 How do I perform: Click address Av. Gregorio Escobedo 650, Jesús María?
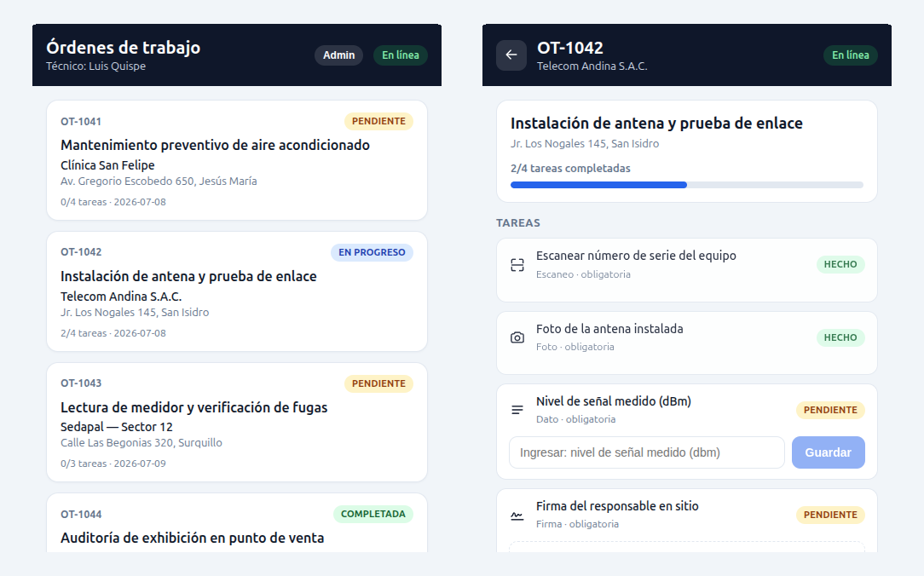[159, 181]
